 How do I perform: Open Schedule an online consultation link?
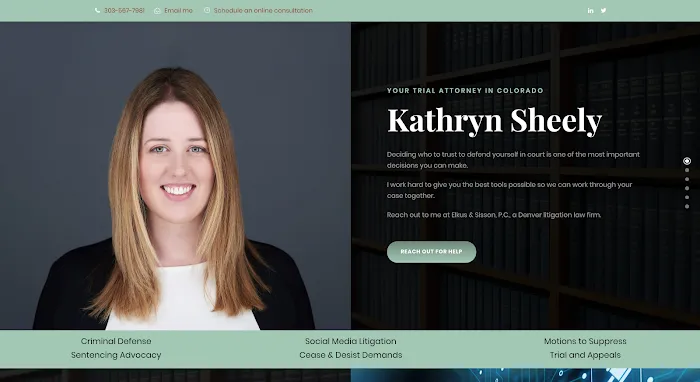263,10
